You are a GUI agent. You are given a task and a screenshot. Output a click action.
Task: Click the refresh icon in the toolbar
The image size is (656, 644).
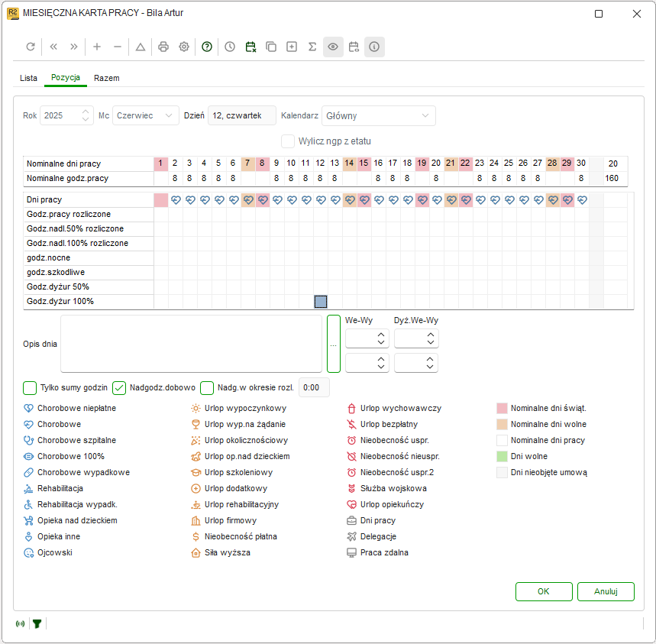(31, 47)
